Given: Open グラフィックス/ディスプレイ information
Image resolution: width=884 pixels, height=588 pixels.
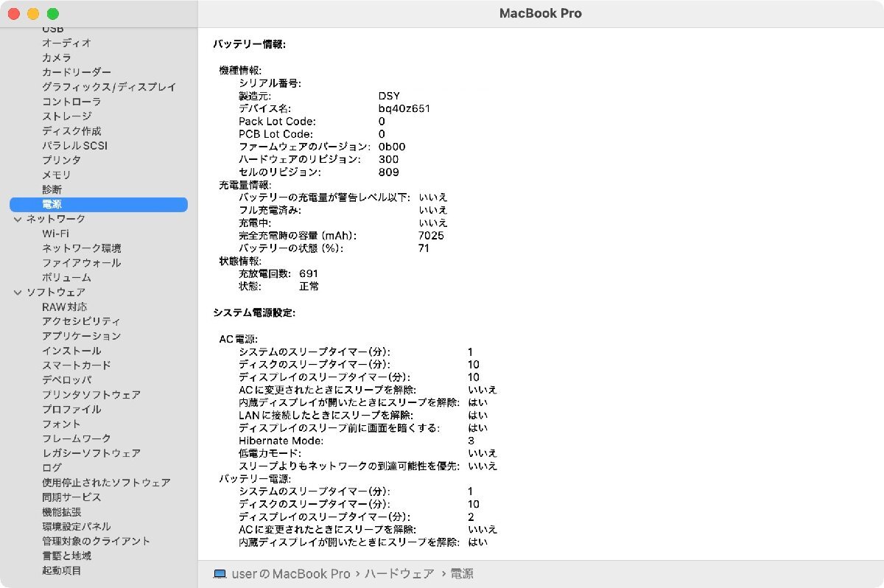Looking at the screenshot, I should tap(108, 87).
